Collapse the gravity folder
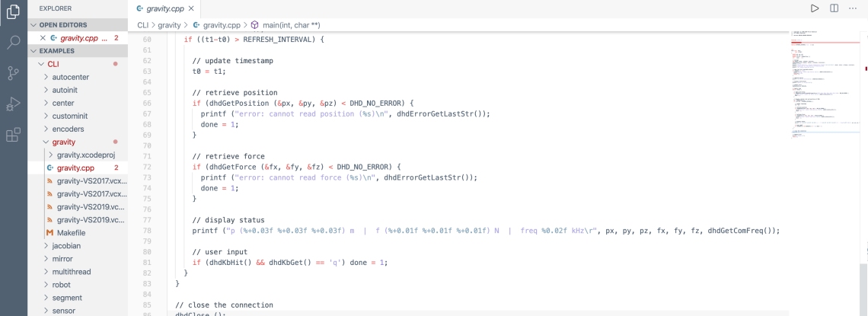Image resolution: width=868 pixels, height=316 pixels. coord(65,142)
